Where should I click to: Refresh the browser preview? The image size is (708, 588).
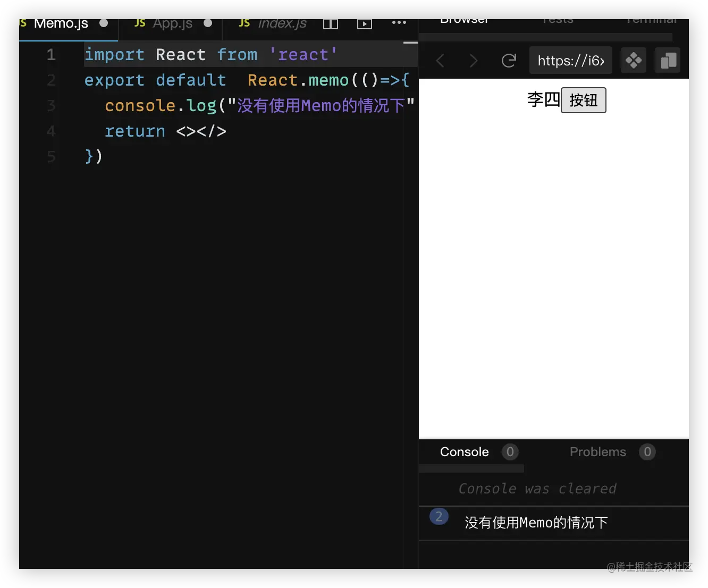[x=509, y=61]
